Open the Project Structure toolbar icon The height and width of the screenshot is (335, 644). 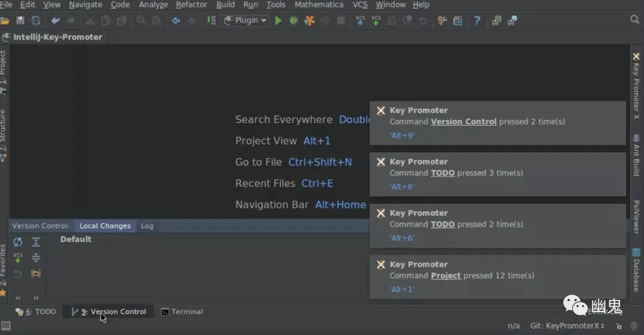coord(457,20)
